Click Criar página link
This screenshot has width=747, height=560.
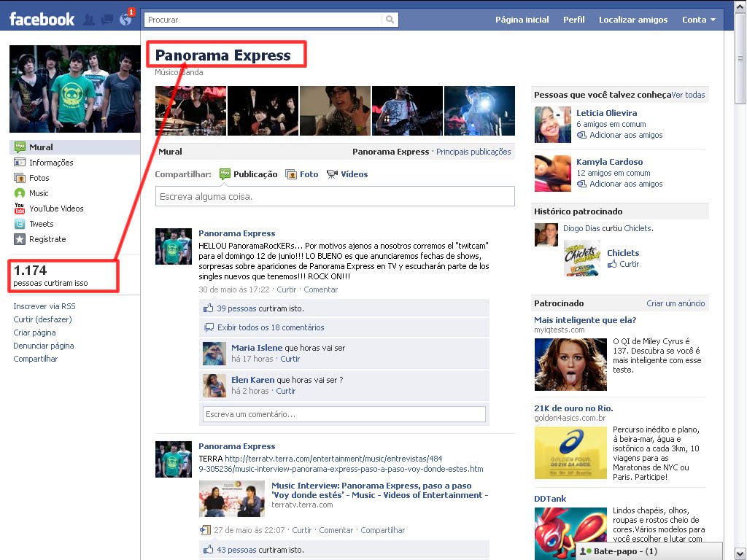coord(34,332)
